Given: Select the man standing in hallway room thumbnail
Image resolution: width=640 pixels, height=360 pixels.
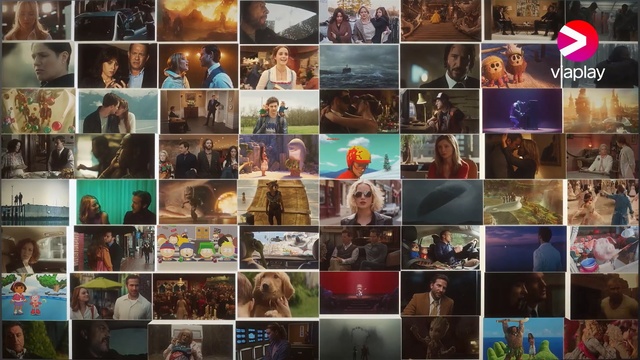Looking at the screenshot, I should coord(199,112).
